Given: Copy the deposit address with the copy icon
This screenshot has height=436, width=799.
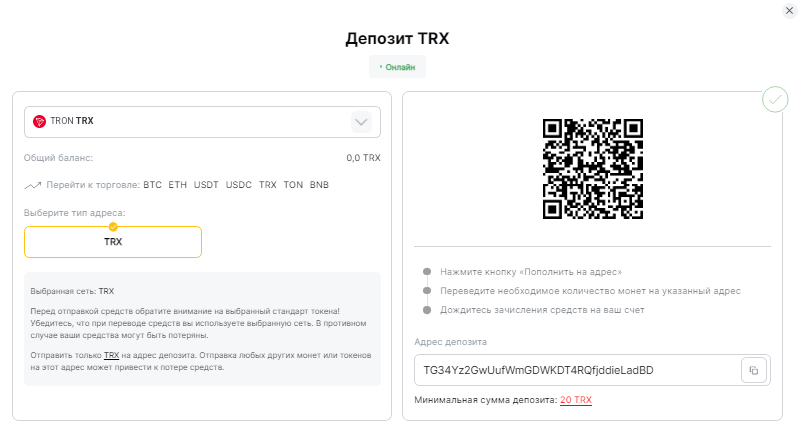Looking at the screenshot, I should 754,370.
